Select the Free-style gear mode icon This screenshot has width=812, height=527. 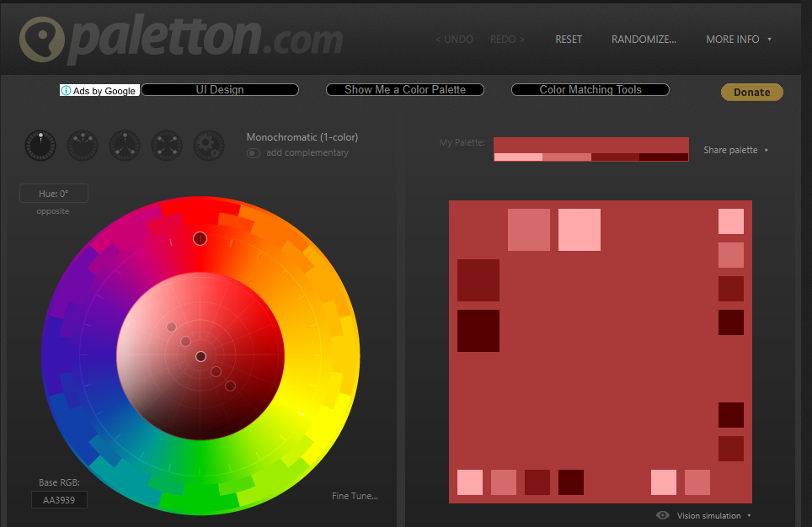(209, 146)
